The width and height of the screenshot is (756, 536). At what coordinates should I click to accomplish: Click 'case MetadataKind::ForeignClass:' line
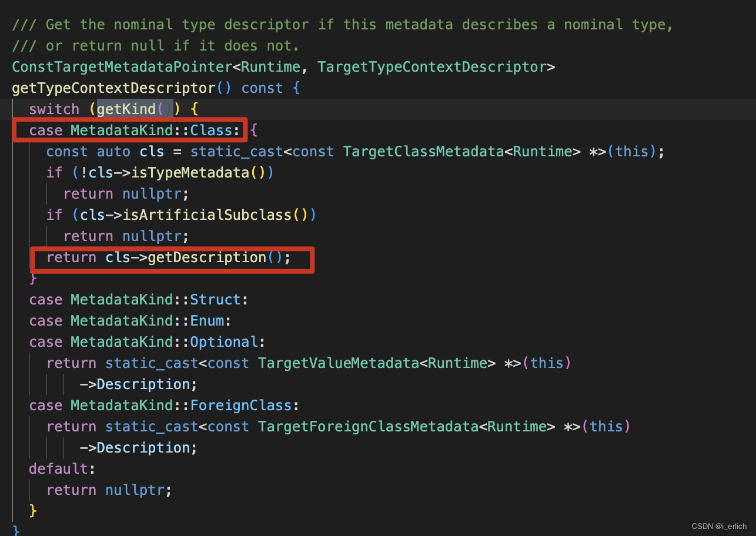[x=164, y=406]
